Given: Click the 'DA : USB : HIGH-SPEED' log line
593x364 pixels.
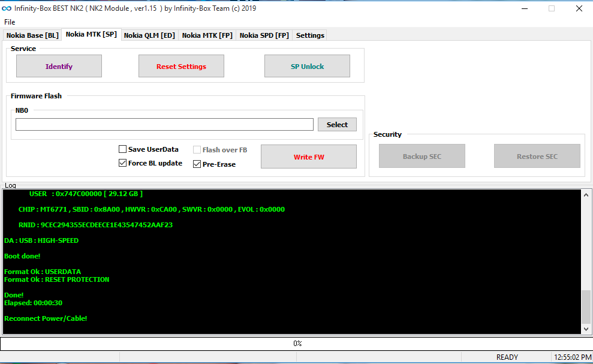Looking at the screenshot, I should 41,240.
